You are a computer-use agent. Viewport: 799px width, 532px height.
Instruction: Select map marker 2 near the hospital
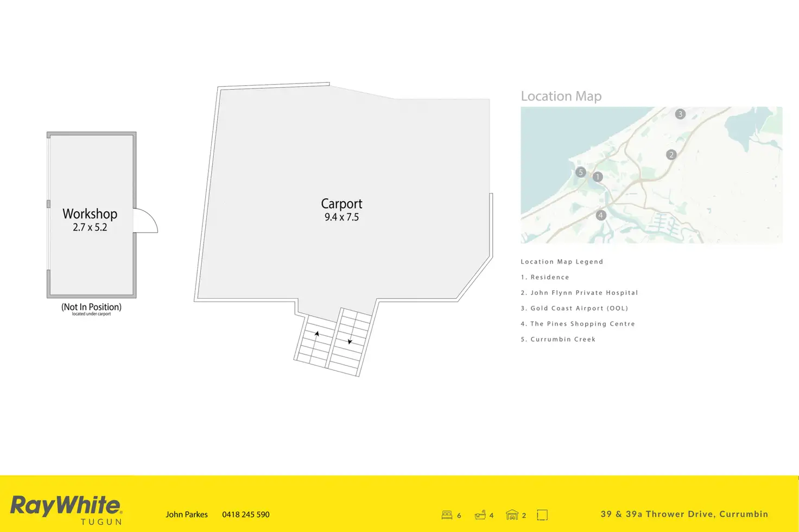pyautogui.click(x=671, y=155)
